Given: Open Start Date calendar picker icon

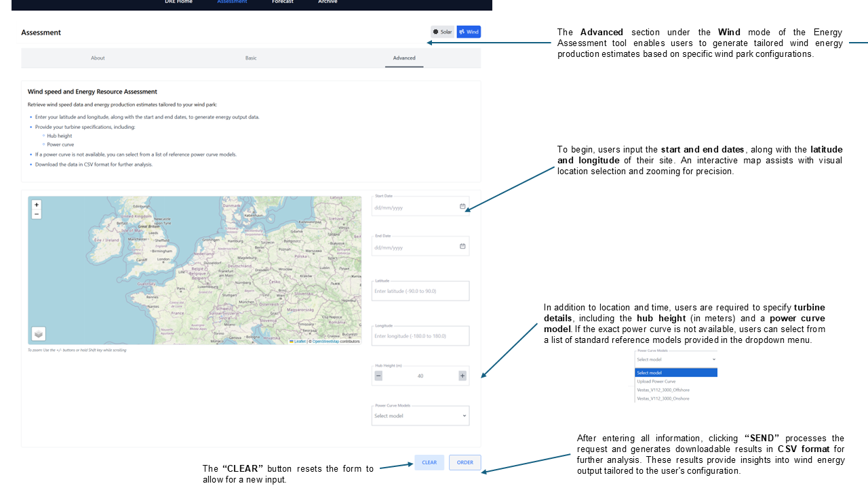Looking at the screenshot, I should (x=462, y=206).
